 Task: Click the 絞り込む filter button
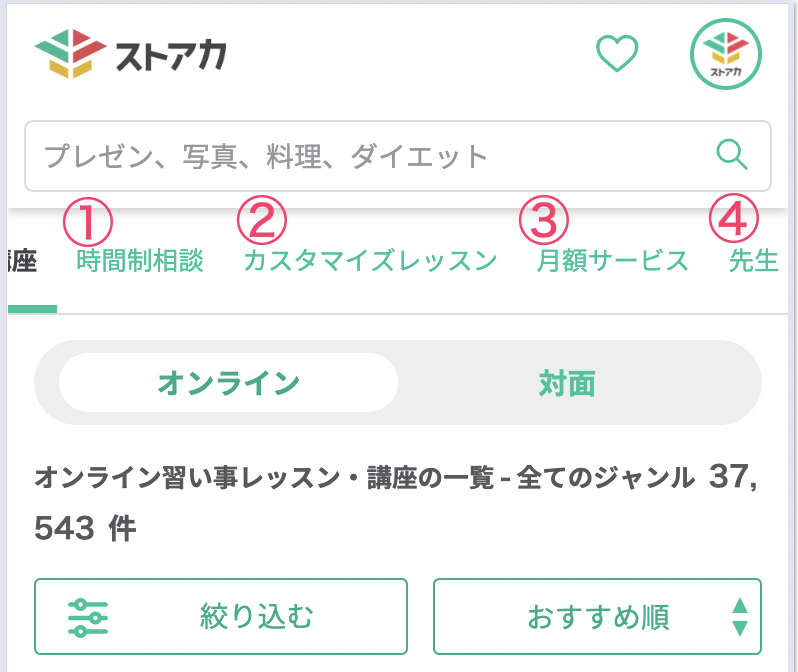[221, 617]
